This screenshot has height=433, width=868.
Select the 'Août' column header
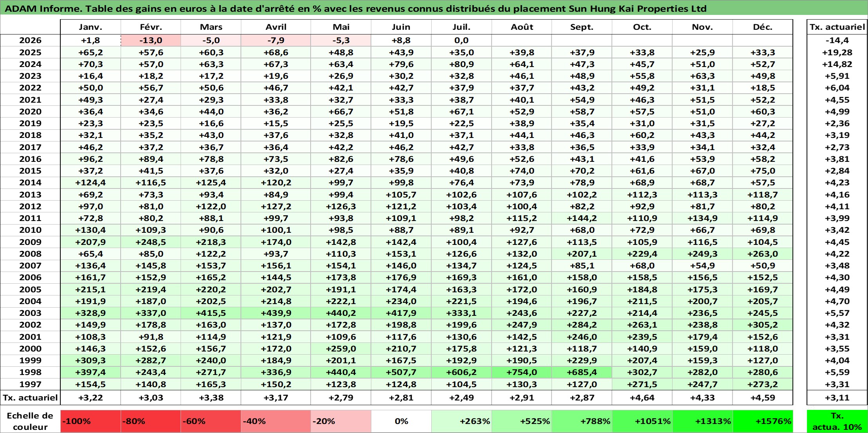click(522, 27)
